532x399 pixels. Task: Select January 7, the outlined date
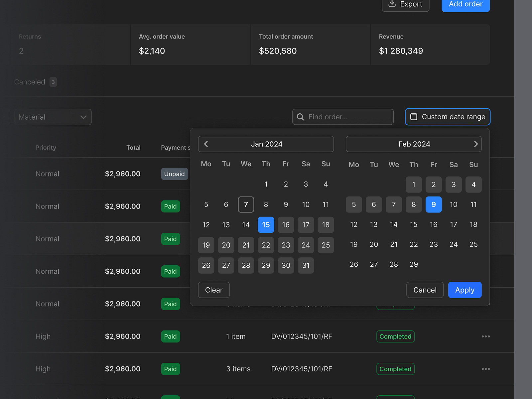click(246, 204)
